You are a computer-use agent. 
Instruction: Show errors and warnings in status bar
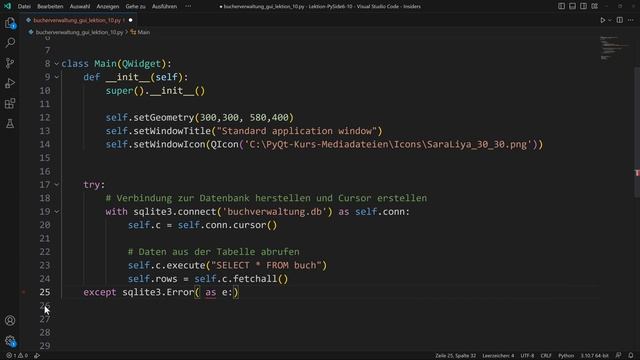17,356
